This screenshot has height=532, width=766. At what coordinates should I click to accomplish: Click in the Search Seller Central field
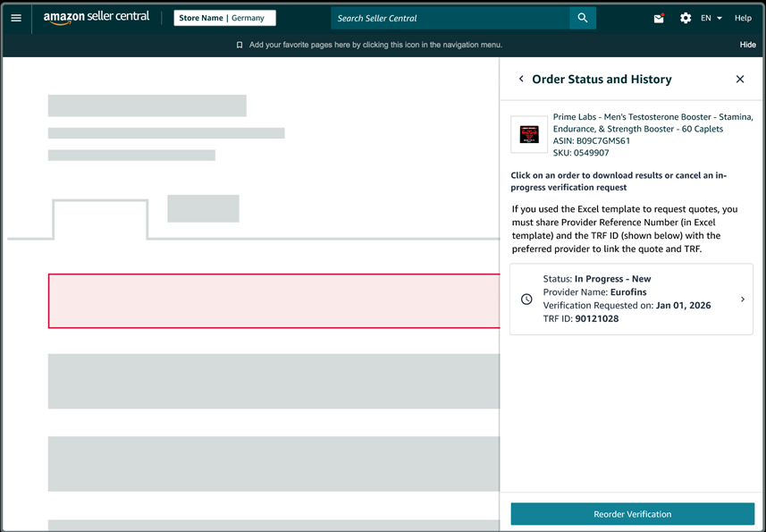pyautogui.click(x=450, y=18)
